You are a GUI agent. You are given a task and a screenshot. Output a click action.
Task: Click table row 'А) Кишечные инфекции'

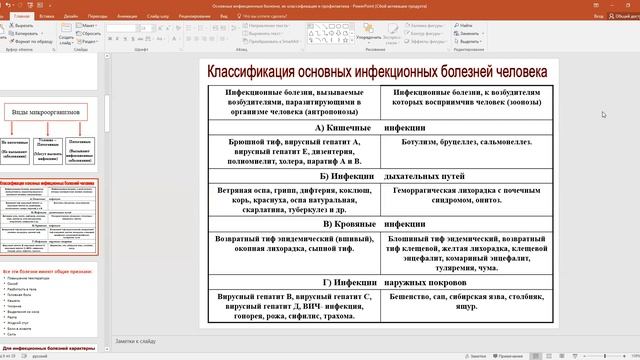(380, 128)
